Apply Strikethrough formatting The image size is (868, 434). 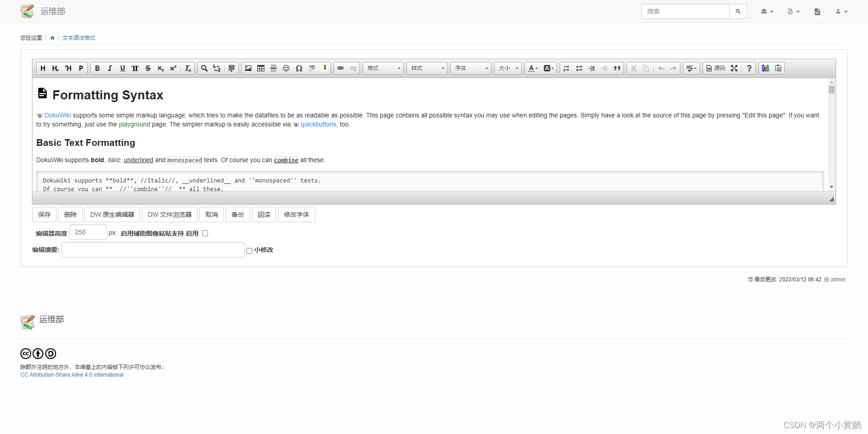coord(148,68)
